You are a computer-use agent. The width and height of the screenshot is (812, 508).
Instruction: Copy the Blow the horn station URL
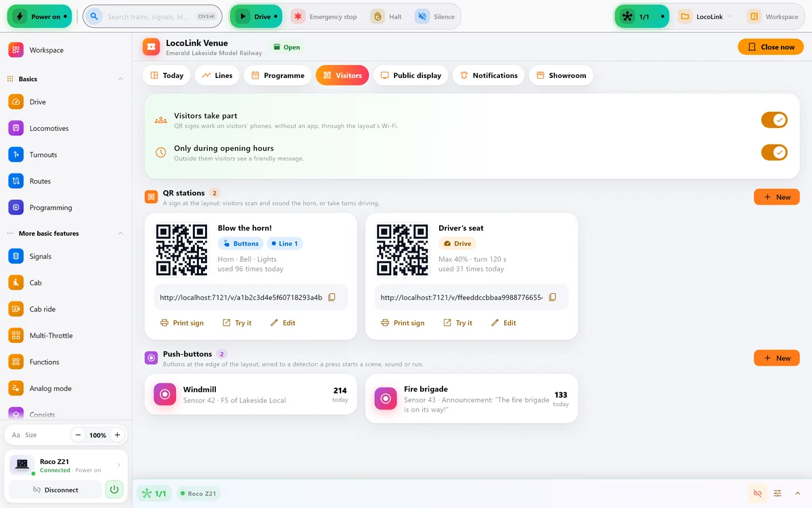(x=332, y=297)
